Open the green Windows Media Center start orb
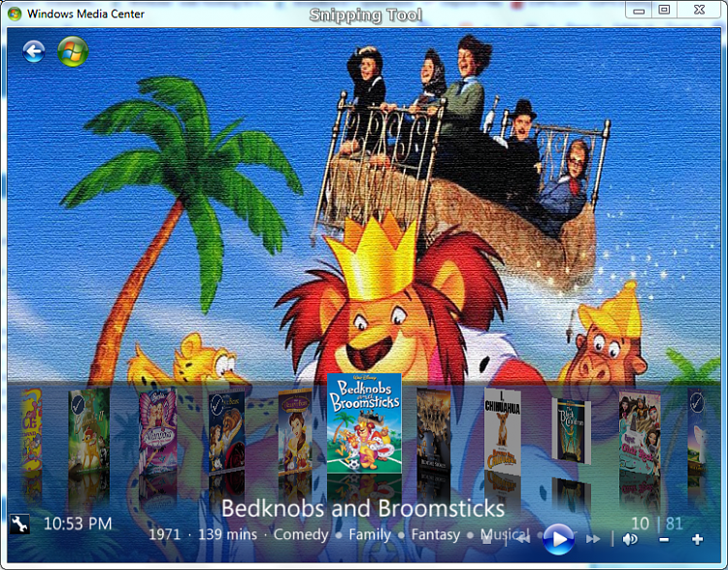The image size is (728, 570). tap(73, 51)
